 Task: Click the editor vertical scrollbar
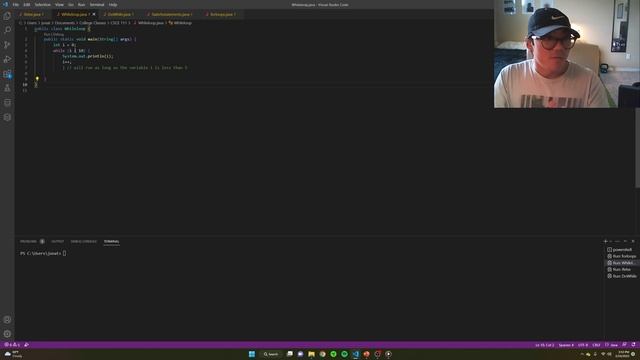[x=637, y=149]
